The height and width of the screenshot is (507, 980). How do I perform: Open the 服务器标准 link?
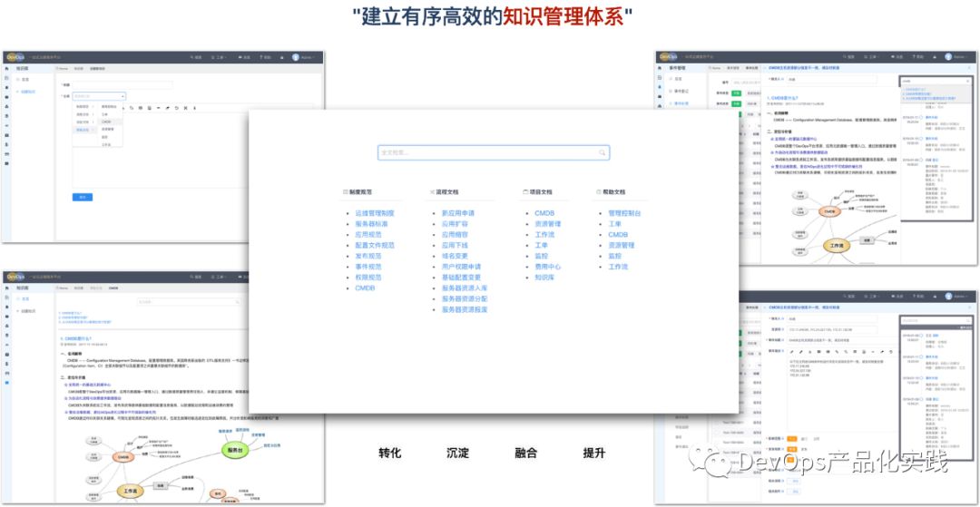[371, 224]
